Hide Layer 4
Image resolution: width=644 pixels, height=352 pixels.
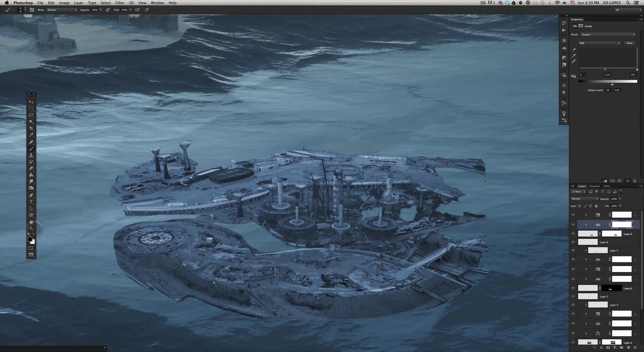point(573,305)
